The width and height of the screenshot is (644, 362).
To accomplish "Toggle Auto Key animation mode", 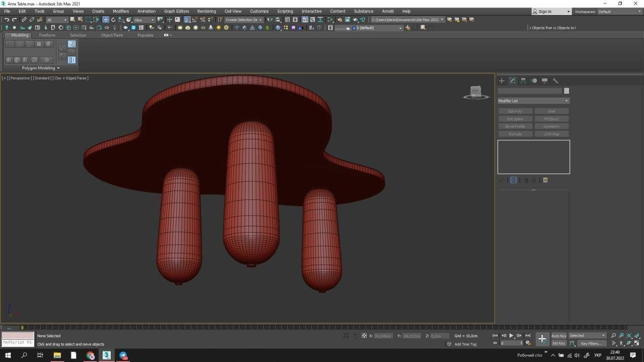I will pyautogui.click(x=559, y=335).
